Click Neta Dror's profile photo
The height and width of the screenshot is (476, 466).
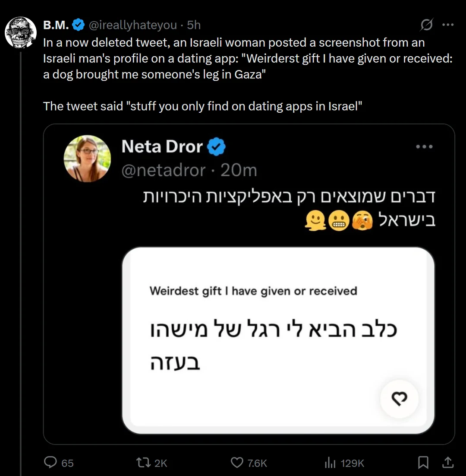point(87,159)
